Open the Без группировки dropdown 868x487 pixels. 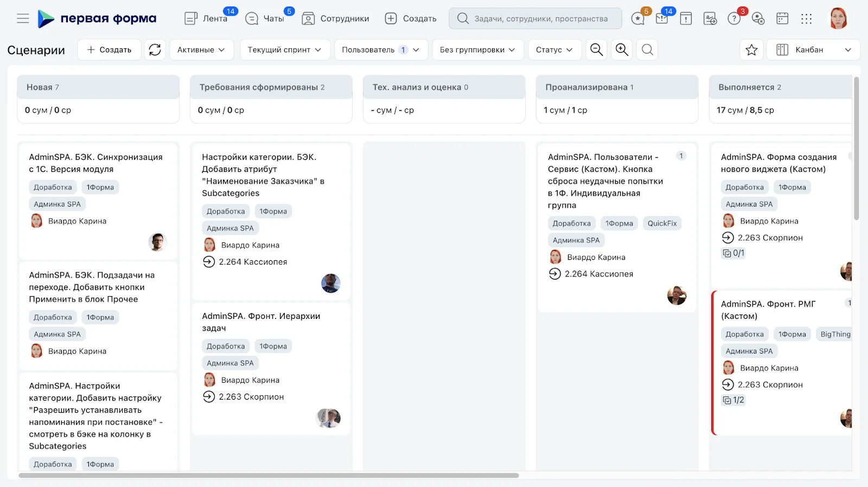coord(477,50)
